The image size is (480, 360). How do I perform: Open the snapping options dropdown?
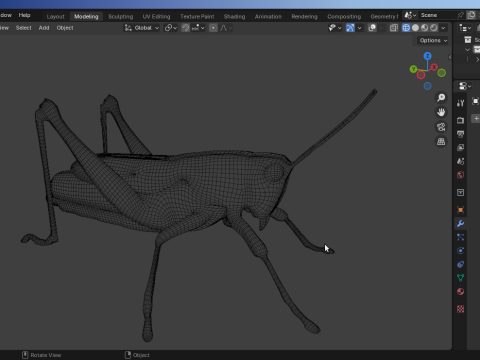pos(198,28)
